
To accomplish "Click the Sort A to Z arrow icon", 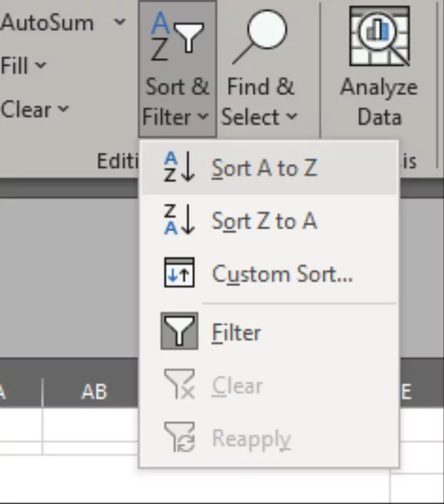I will click(179, 168).
